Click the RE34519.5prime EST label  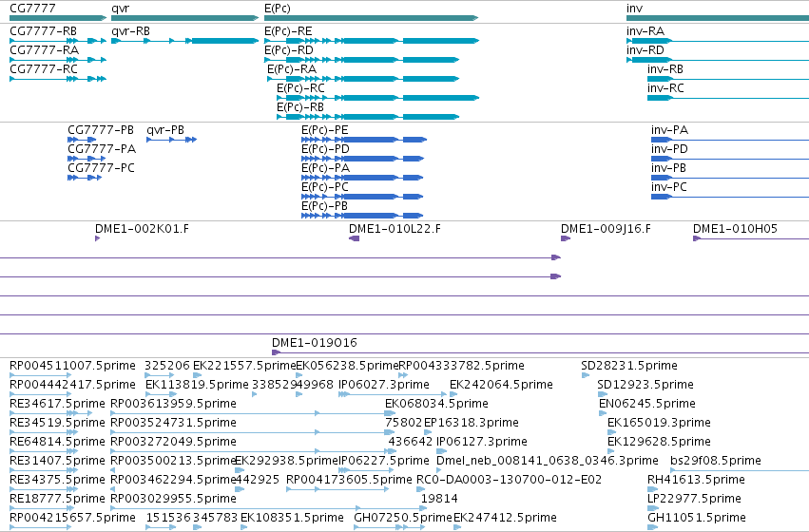pyautogui.click(x=58, y=424)
